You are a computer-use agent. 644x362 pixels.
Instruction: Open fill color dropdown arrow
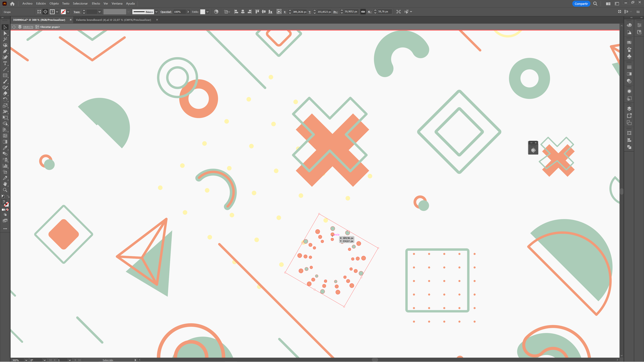tap(57, 12)
